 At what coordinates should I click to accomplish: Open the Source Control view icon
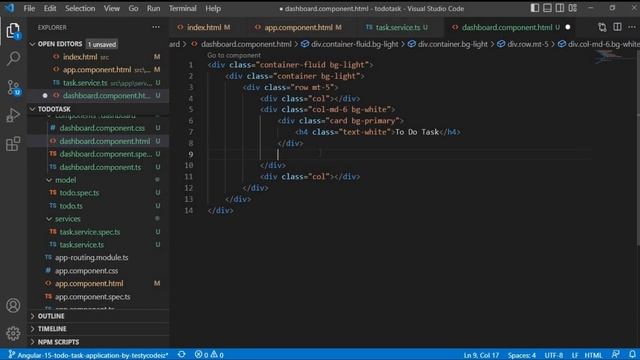[13, 87]
